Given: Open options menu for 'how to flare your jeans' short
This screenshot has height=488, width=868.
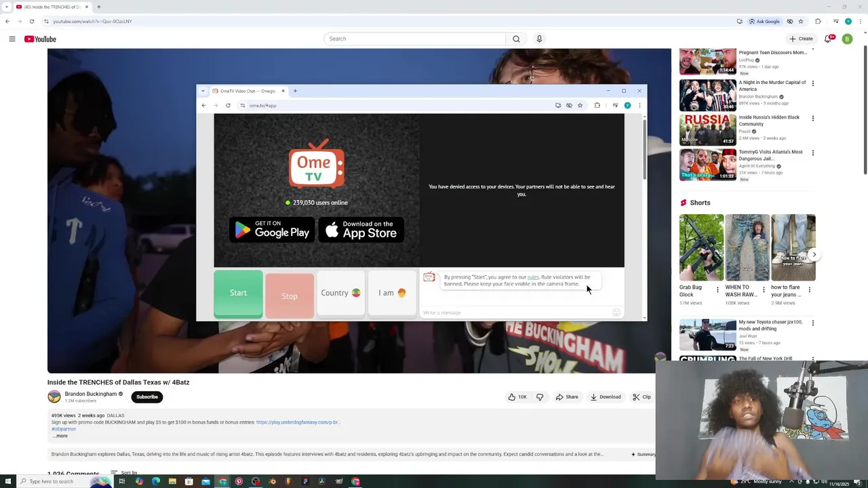Looking at the screenshot, I should pyautogui.click(x=809, y=289).
